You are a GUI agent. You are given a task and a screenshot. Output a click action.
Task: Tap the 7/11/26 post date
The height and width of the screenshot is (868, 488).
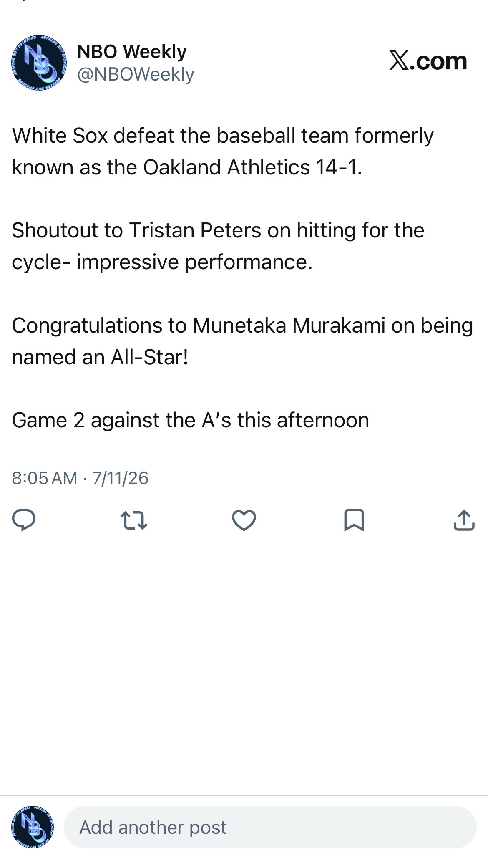[x=121, y=478]
